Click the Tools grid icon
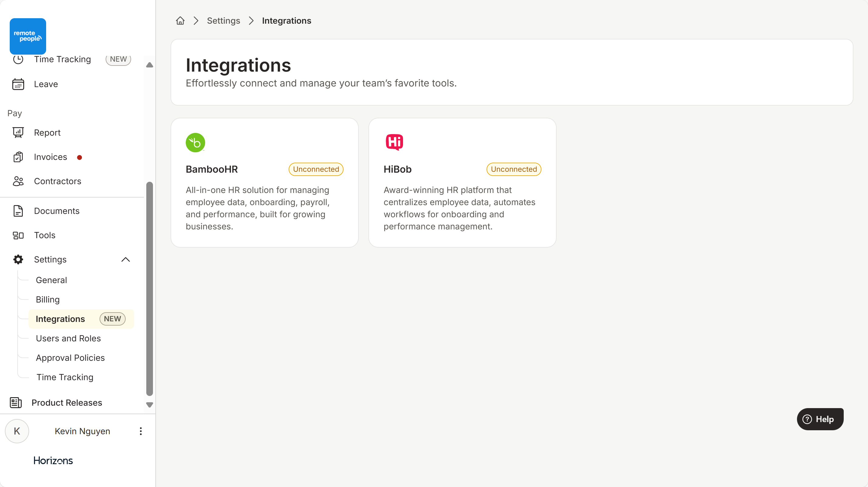The image size is (868, 487). [x=18, y=235]
